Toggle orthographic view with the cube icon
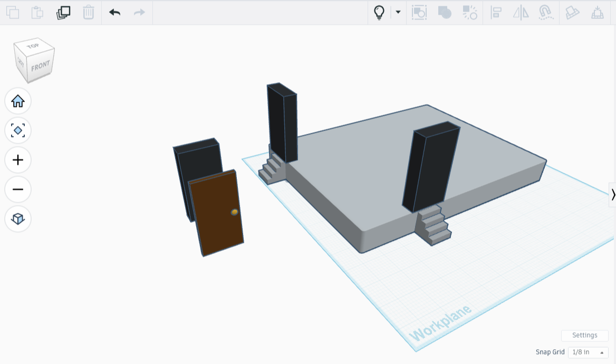The height and width of the screenshot is (364, 616). 17,219
